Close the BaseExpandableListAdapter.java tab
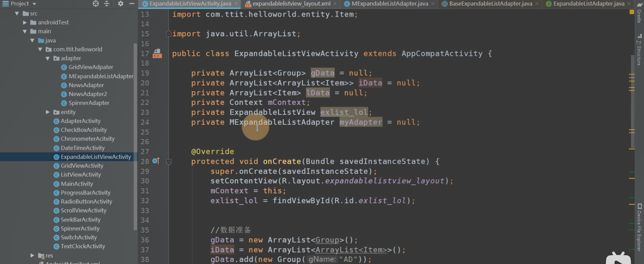The height and width of the screenshot is (264, 644). [x=536, y=4]
